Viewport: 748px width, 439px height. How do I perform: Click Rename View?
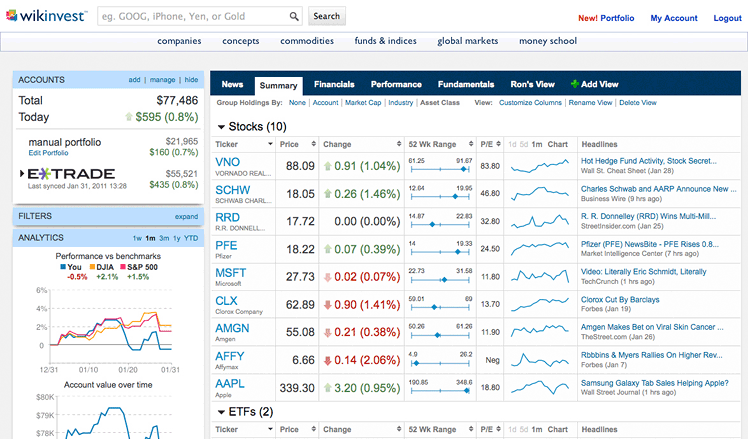(590, 103)
